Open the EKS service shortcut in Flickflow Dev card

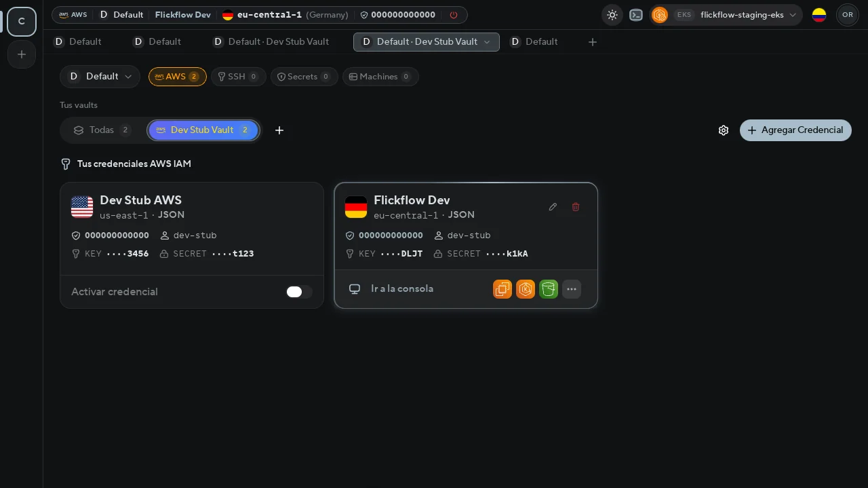pyautogui.click(x=526, y=289)
